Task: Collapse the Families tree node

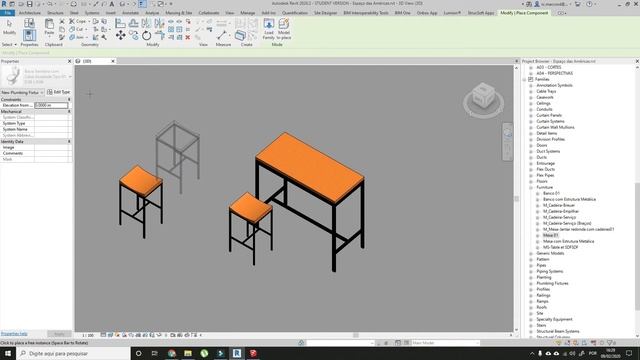Action: (524, 80)
